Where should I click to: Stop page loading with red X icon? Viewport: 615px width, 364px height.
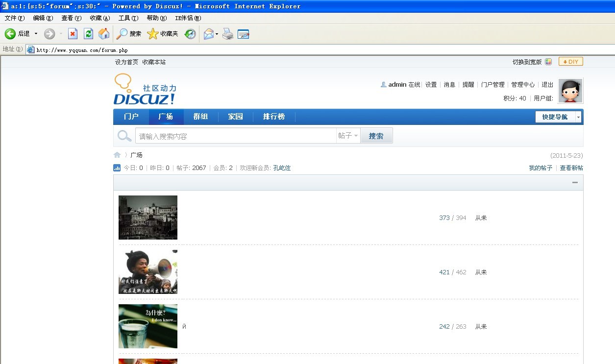73,34
